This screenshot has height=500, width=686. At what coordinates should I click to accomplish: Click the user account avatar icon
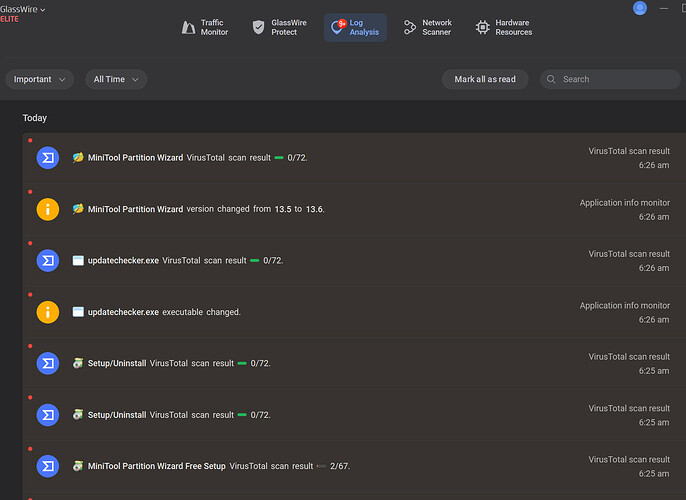coord(640,8)
